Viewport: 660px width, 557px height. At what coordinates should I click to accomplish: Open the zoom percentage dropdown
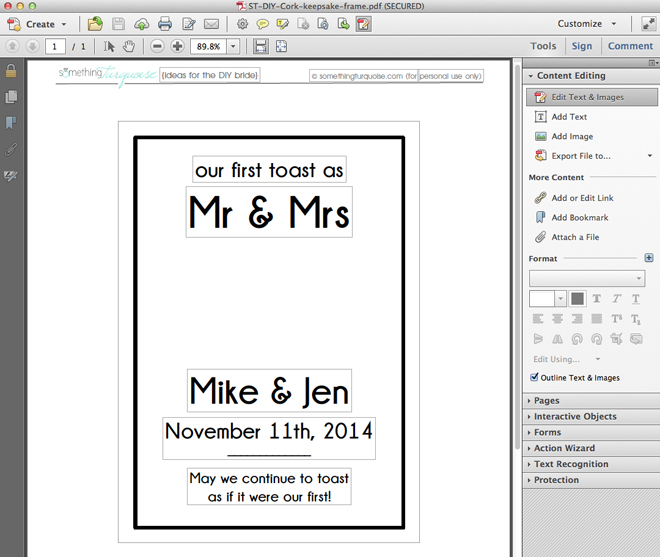pyautogui.click(x=233, y=46)
